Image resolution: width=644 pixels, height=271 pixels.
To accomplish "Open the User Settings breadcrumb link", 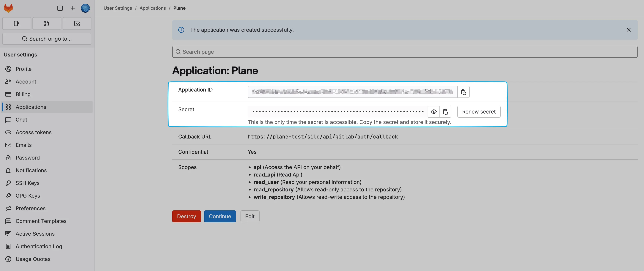I will pyautogui.click(x=117, y=8).
